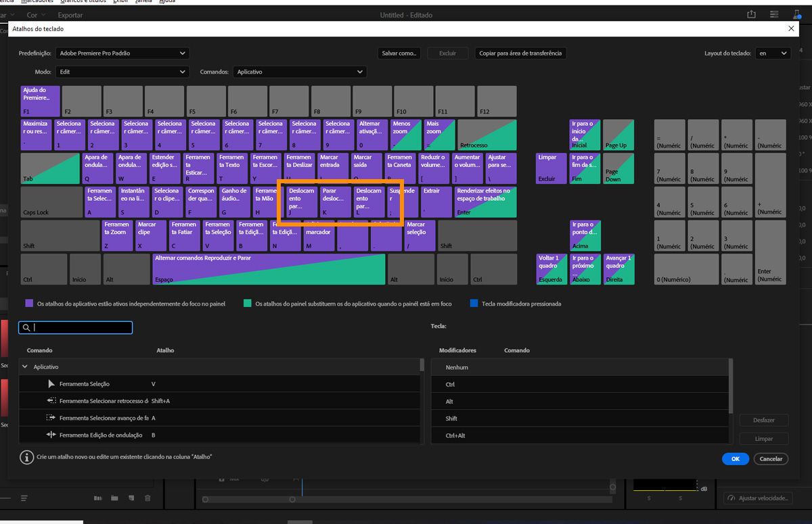The width and height of the screenshot is (812, 524).
Task: Click the Ajustar velocidade gauge button
Action: coord(759,498)
